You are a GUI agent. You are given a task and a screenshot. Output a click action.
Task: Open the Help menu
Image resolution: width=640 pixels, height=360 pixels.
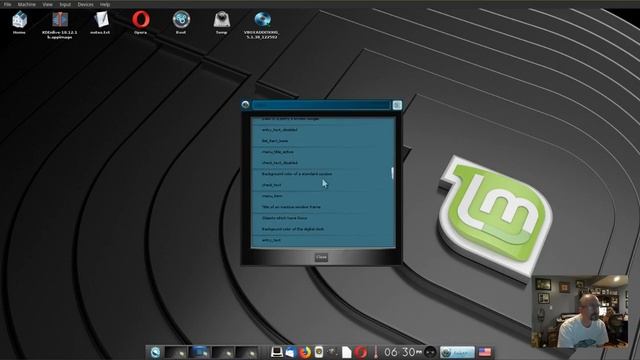point(105,4)
